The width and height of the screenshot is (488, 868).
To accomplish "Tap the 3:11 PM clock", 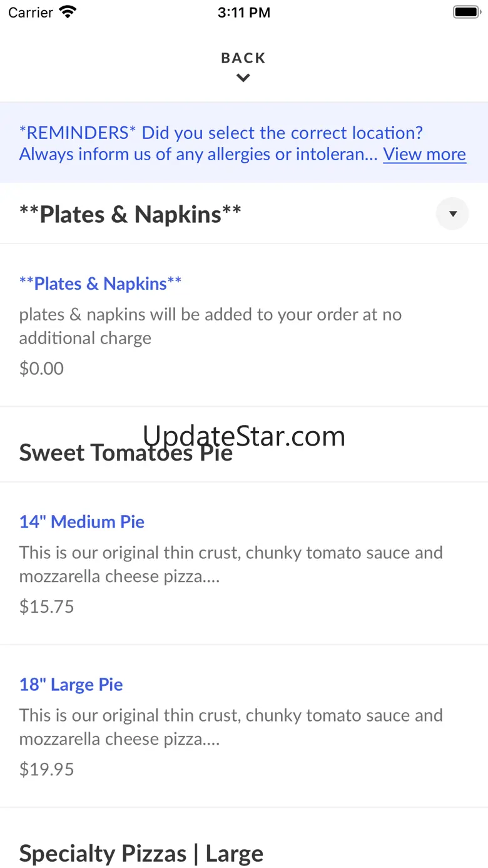I will point(244,13).
